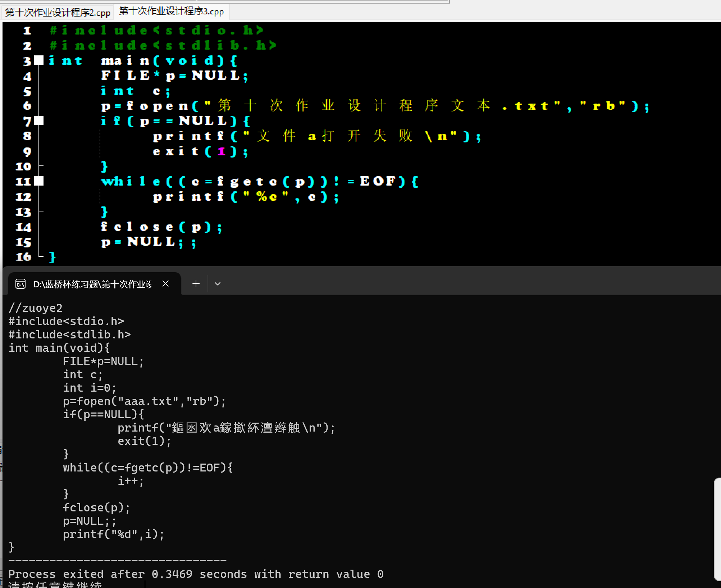
Task: Collapse the if block fold marker at line 7
Action: click(x=39, y=120)
